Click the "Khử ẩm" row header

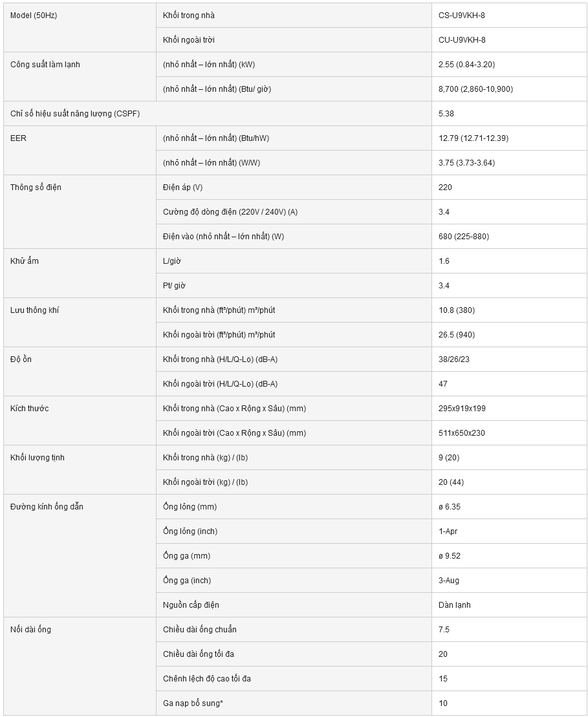coord(25,261)
